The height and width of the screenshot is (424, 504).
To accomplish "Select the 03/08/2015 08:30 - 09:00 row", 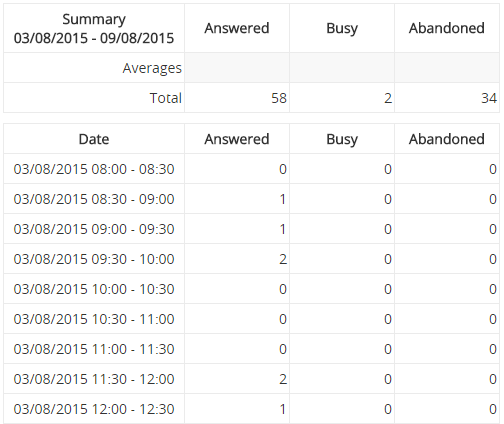I will [x=252, y=199].
